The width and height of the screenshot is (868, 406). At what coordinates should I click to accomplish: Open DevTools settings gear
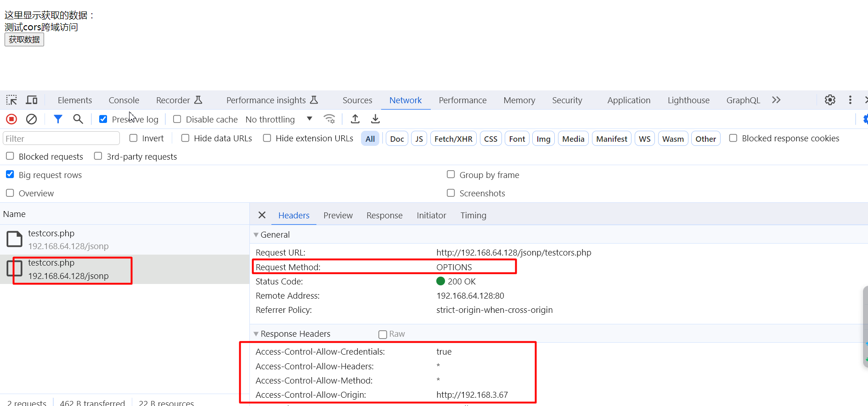click(x=830, y=100)
